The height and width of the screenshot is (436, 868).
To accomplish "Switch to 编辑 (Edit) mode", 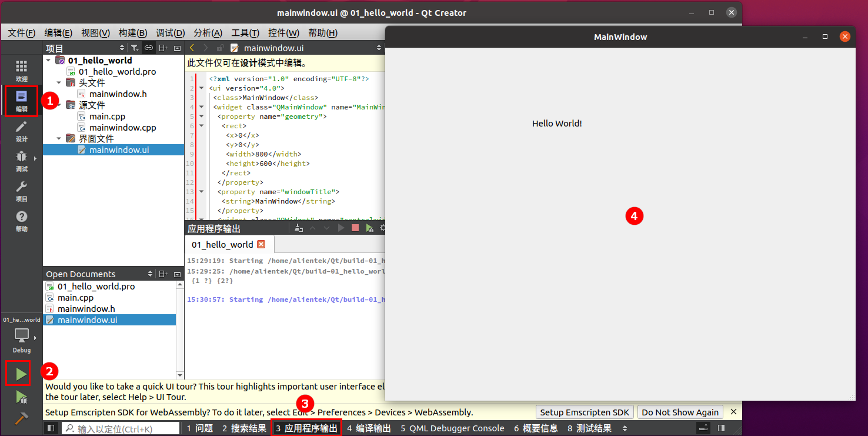I will (21, 101).
